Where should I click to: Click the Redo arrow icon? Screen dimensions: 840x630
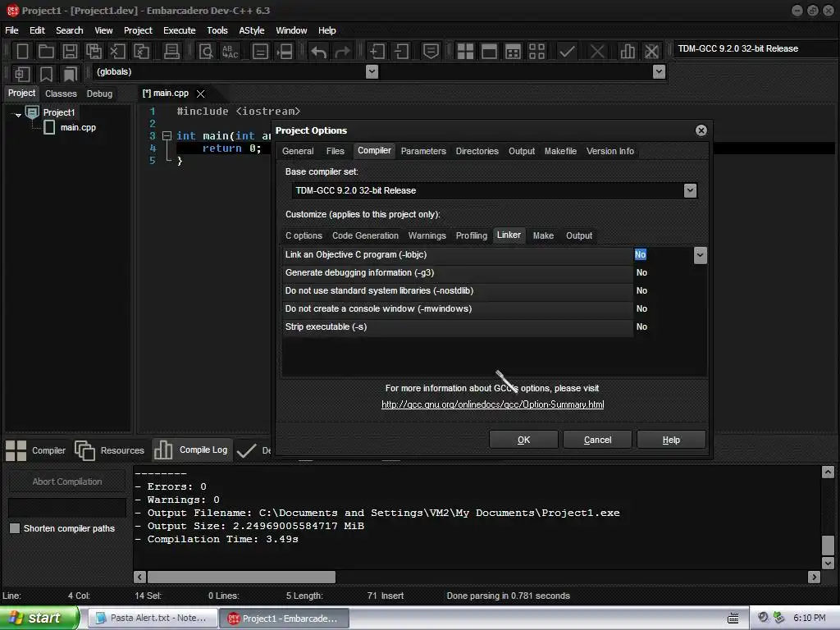tap(342, 52)
